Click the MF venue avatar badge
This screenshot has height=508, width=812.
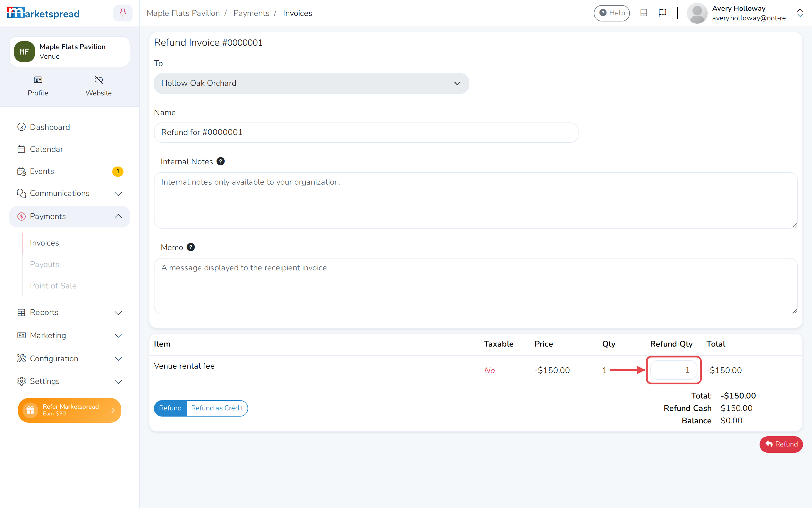point(25,52)
